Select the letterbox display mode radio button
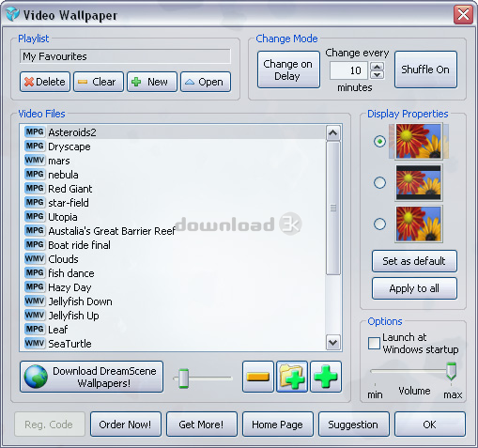This screenshot has height=448, width=478. 379,182
